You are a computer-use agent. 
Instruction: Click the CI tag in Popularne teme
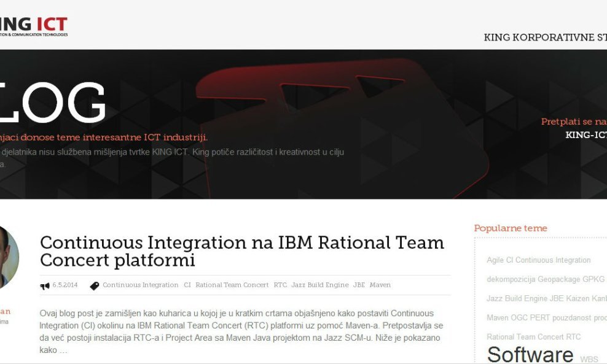[x=509, y=260]
